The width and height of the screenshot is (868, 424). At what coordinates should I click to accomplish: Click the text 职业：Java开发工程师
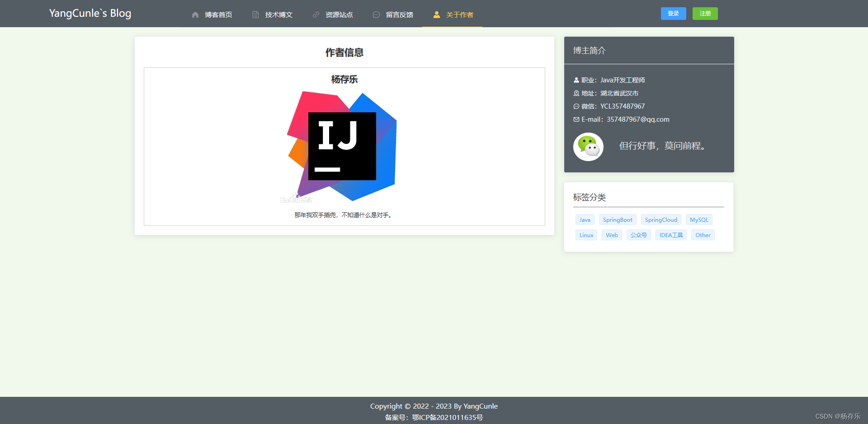613,80
